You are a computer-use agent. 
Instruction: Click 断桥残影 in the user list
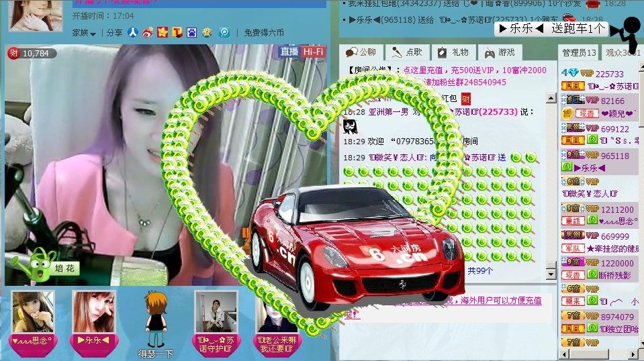614,275
